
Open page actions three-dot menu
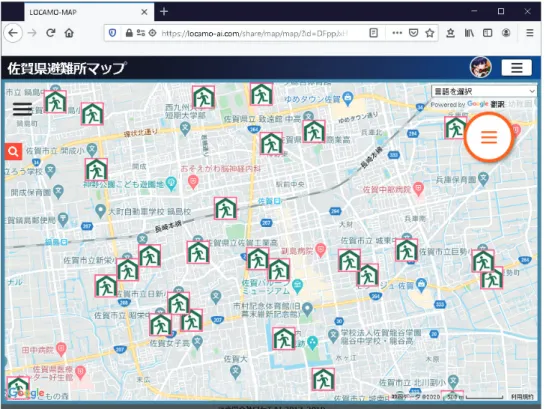[x=397, y=33]
